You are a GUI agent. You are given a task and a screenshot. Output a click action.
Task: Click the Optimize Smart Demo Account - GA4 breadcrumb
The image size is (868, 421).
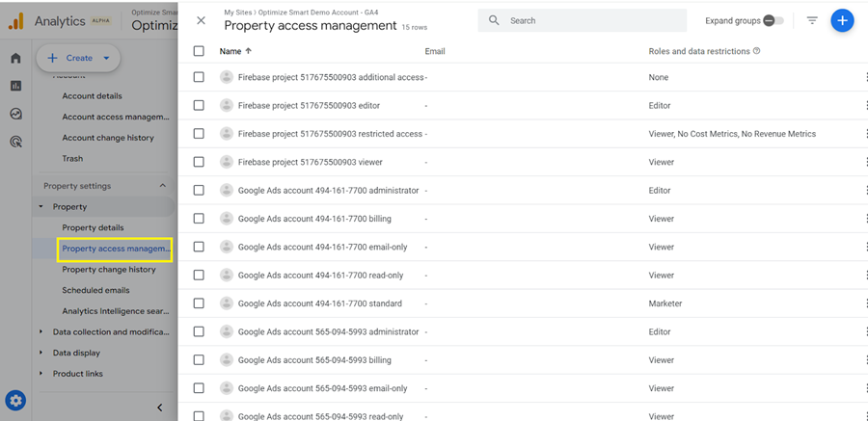[x=318, y=12]
